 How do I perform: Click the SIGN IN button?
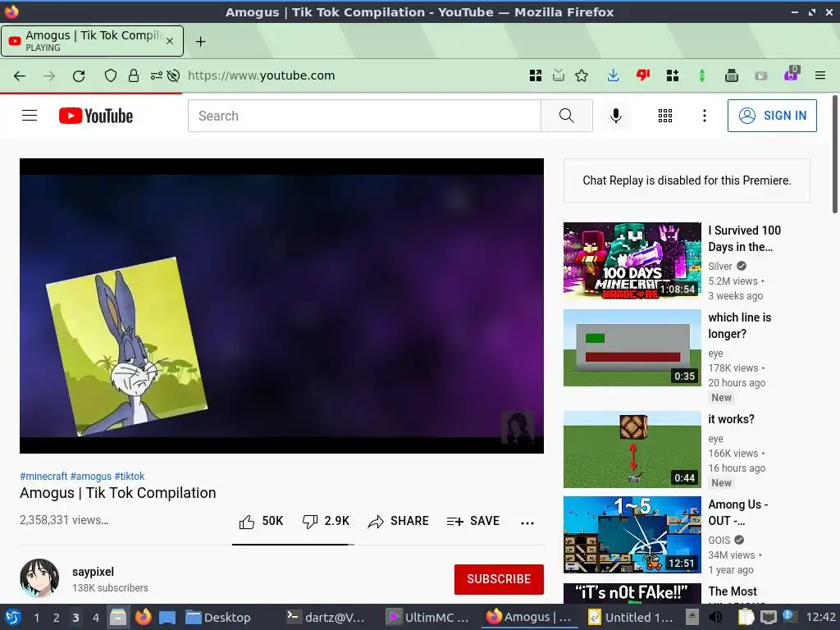pyautogui.click(x=772, y=116)
